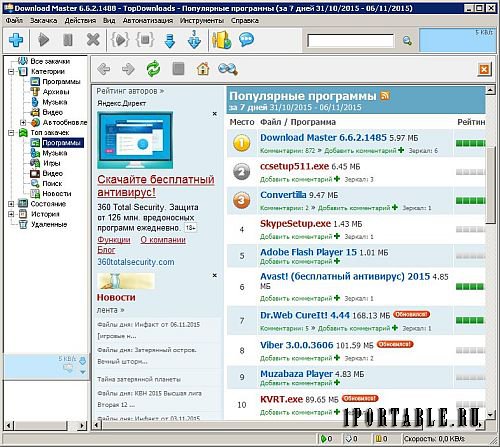Select Архивы category in the tree
Screen dimensions: 500x447
(x=56, y=92)
